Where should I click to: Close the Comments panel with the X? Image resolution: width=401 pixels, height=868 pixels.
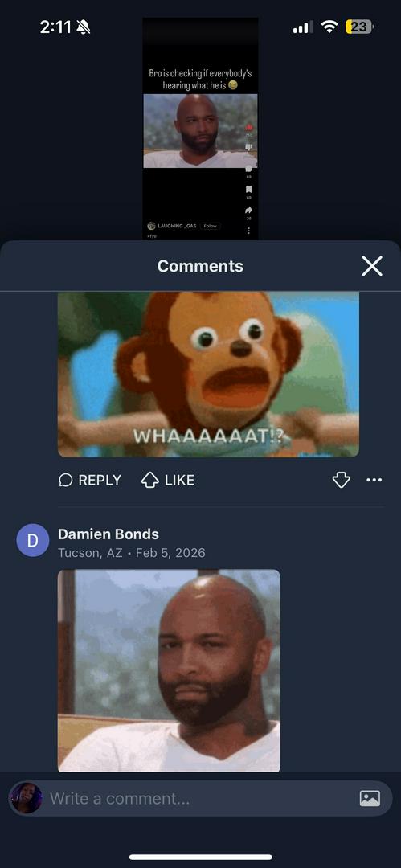pyautogui.click(x=371, y=266)
